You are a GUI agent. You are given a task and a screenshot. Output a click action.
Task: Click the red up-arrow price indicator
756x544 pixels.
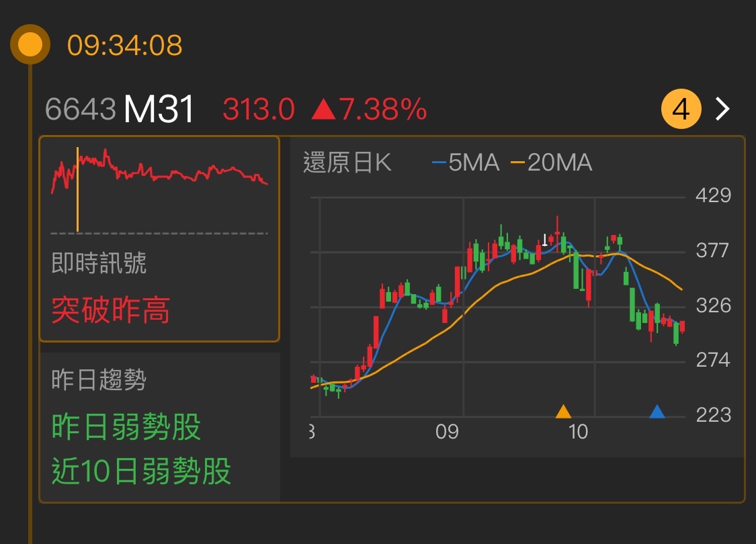coord(324,107)
